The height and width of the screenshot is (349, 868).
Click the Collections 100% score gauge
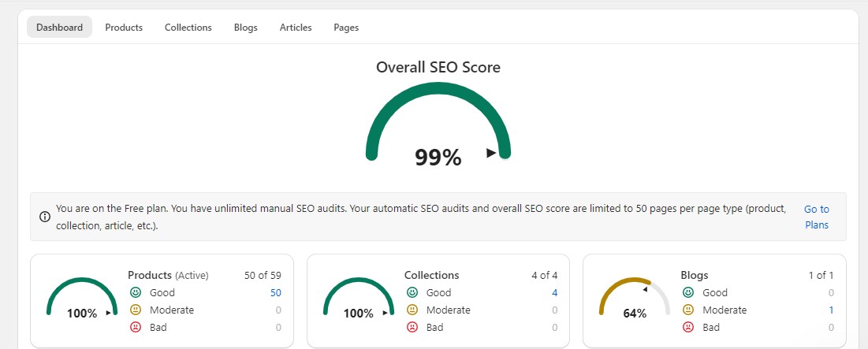(x=358, y=298)
